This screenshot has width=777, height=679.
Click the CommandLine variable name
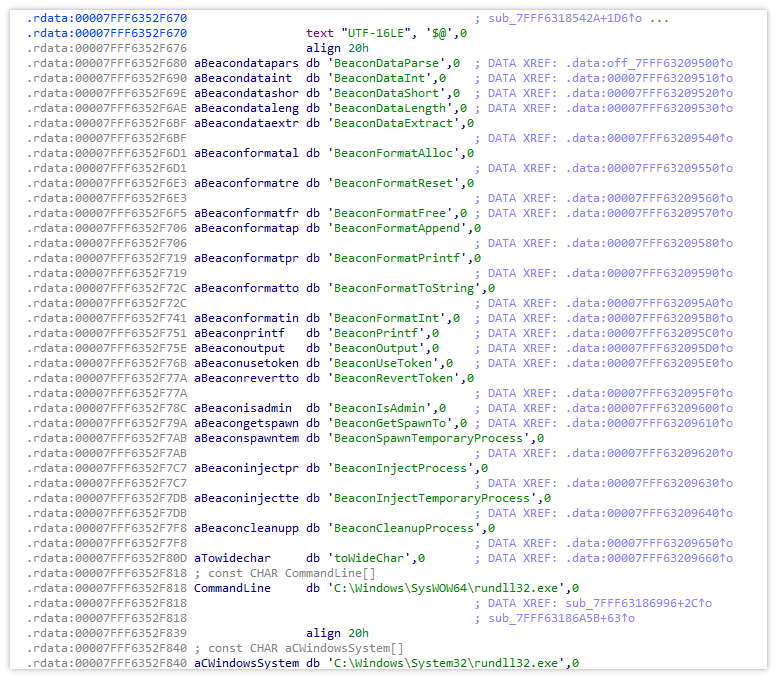click(x=231, y=588)
